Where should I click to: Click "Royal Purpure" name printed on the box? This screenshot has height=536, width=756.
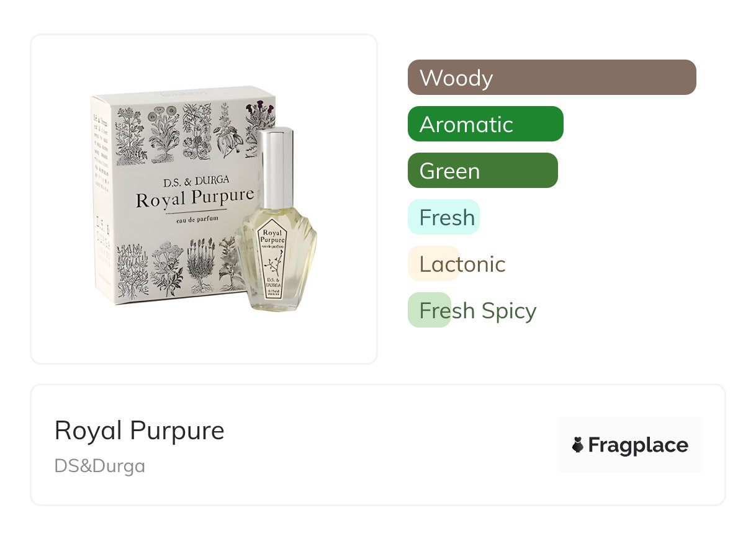point(194,199)
